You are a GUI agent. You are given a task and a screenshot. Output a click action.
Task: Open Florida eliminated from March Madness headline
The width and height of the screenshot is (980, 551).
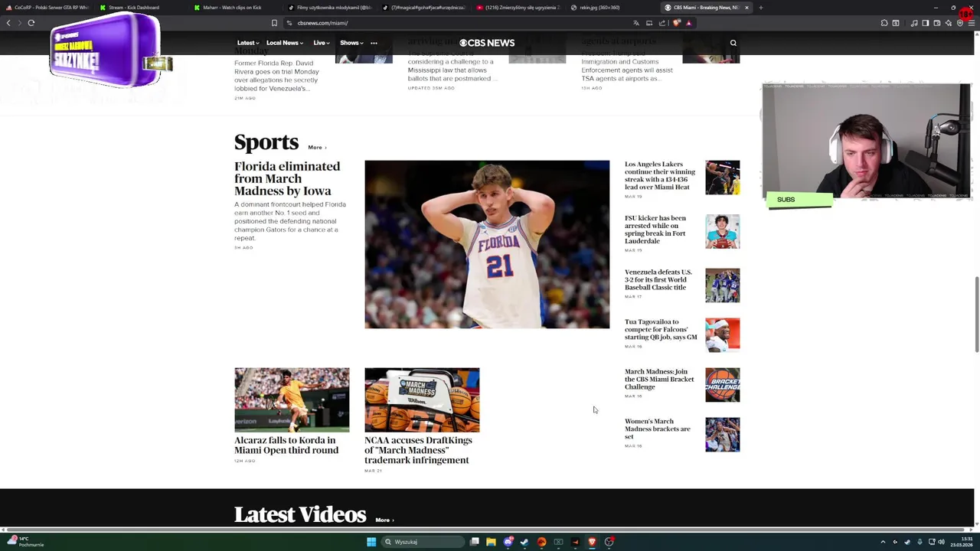coord(287,178)
